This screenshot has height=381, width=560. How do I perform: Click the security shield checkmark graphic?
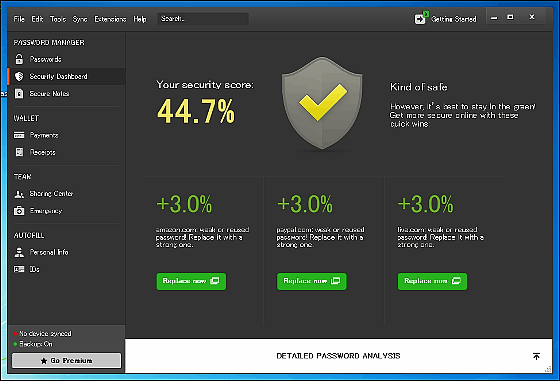pos(322,103)
